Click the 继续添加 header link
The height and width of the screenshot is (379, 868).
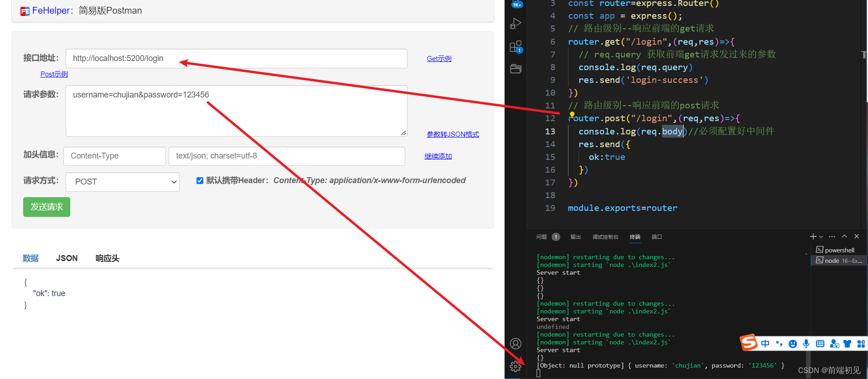[x=438, y=156]
